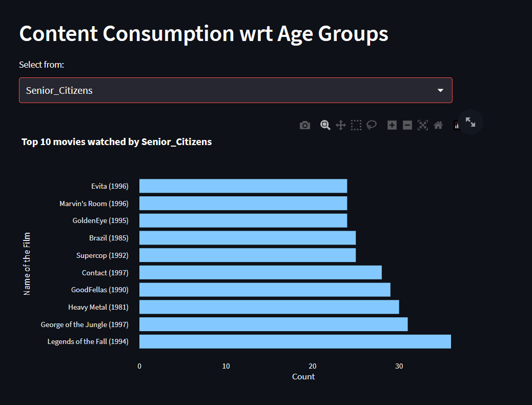Image resolution: width=532 pixels, height=405 pixels.
Task: Click the George of the Jungle bar
Action: click(x=274, y=324)
